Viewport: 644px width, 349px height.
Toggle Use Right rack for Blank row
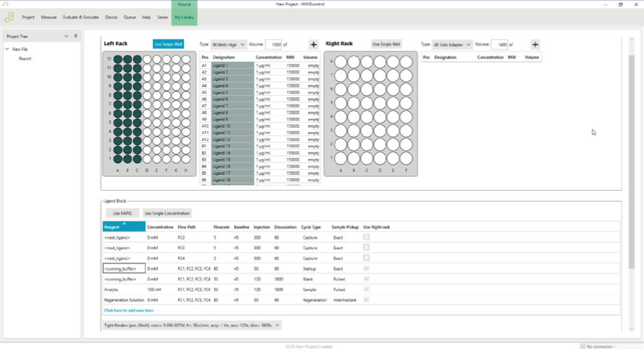(x=366, y=279)
